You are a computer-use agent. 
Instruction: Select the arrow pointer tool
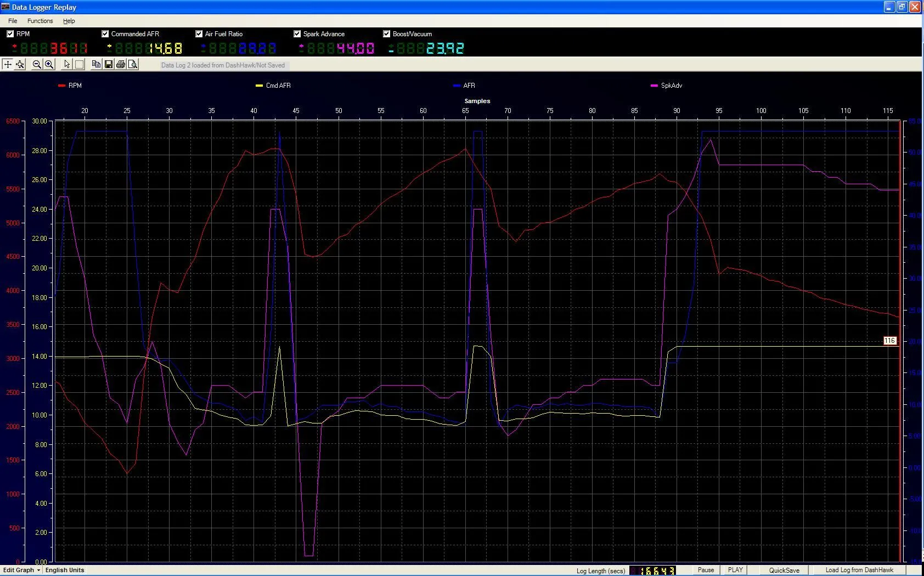(67, 64)
